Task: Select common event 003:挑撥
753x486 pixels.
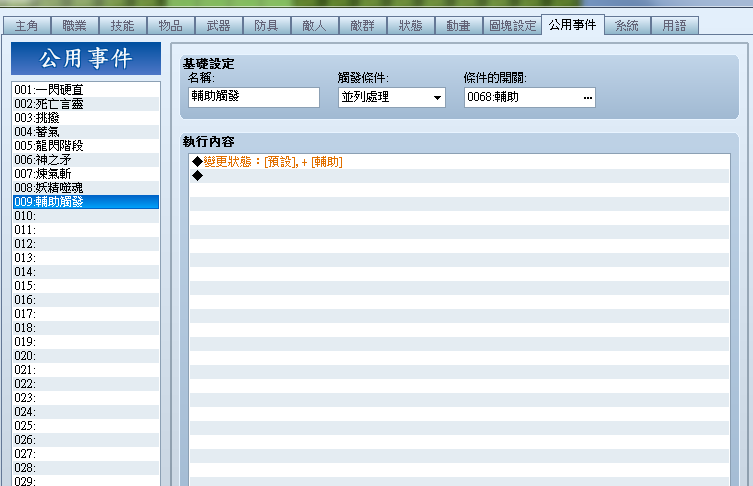Action: 86,118
